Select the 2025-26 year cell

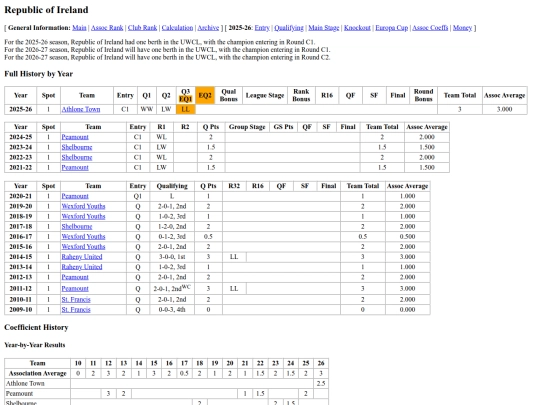21,109
